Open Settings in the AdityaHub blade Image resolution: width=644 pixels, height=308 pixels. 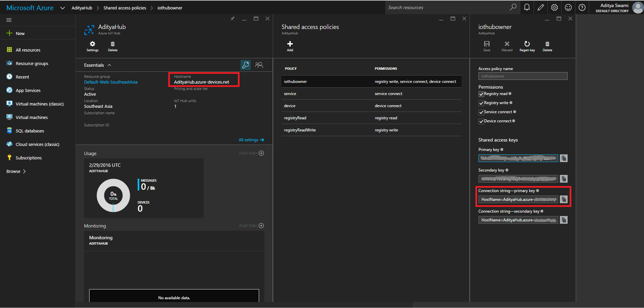pos(93,46)
